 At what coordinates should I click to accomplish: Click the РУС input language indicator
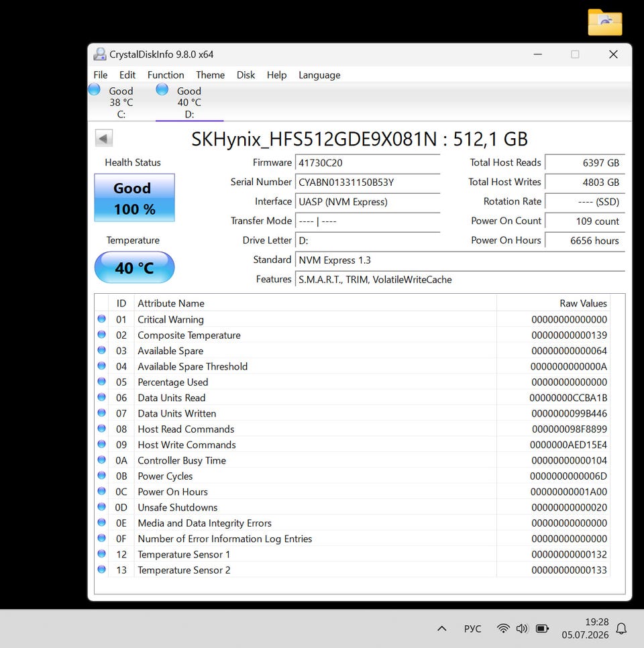coord(472,629)
